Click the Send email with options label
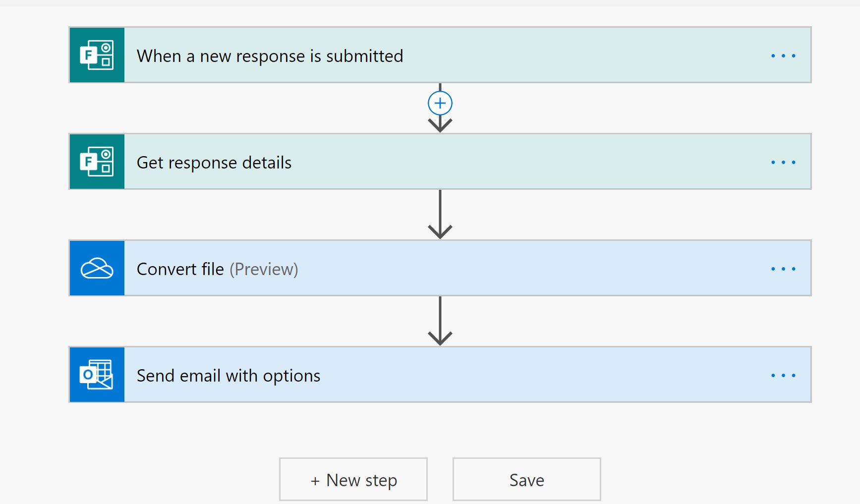 (229, 375)
